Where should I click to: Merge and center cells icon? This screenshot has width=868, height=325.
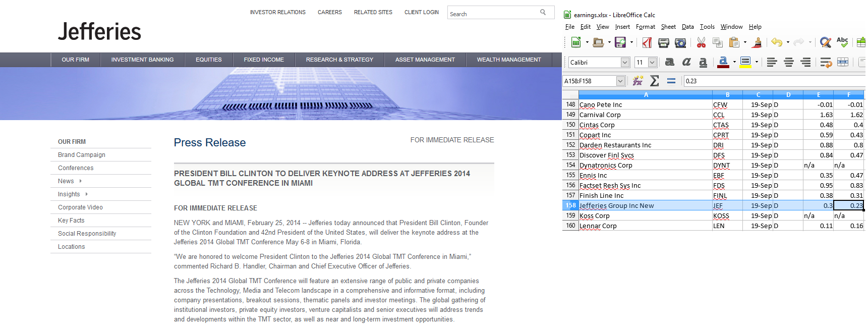coord(843,62)
